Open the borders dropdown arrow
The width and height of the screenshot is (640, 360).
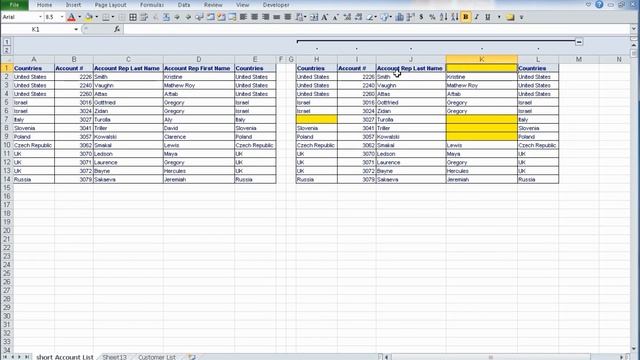[x=113, y=17]
